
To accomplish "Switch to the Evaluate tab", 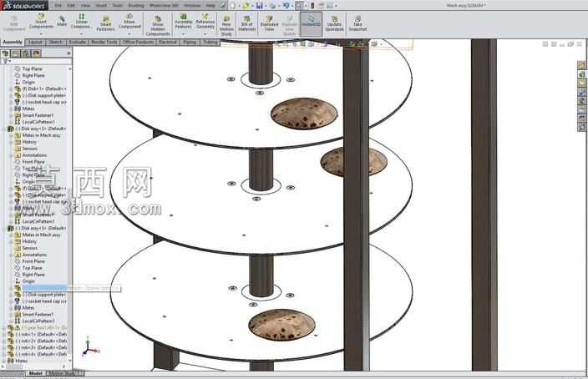I will pyautogui.click(x=77, y=42).
